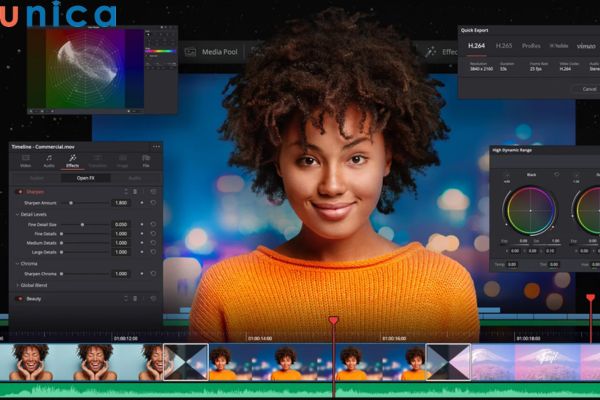
Task: Click the Effects magic wand toolbar icon
Action: (x=430, y=52)
